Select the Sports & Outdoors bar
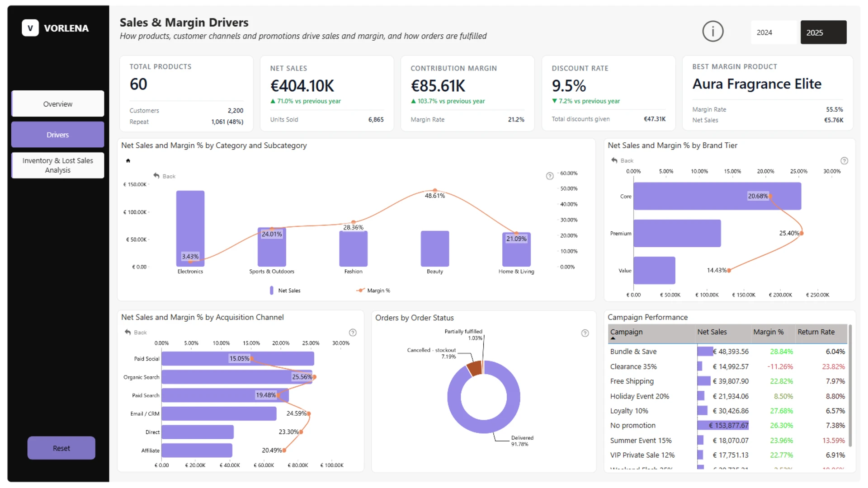Image resolution: width=868 pixels, height=488 pixels. click(272, 247)
